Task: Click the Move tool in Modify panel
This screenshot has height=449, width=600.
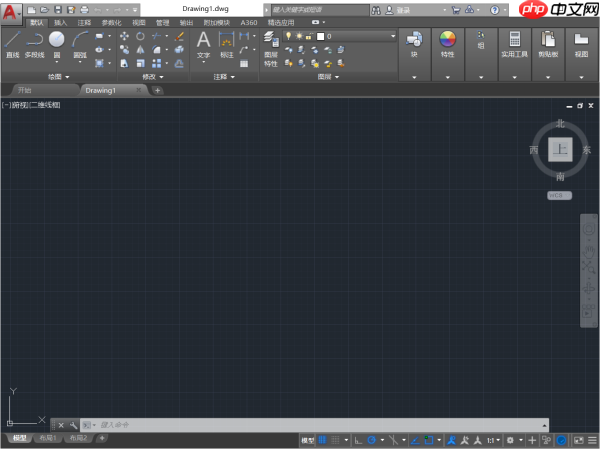Action: coord(124,36)
